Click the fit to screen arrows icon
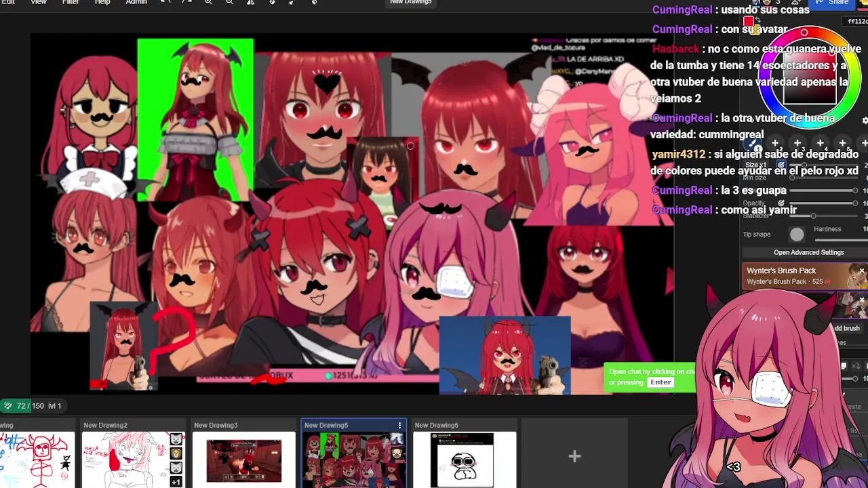The width and height of the screenshot is (868, 488). [292, 2]
